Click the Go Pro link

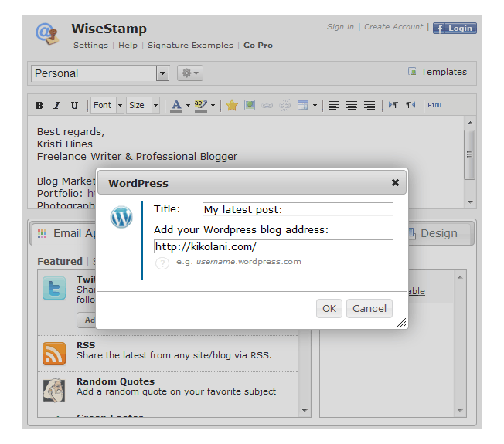click(258, 46)
